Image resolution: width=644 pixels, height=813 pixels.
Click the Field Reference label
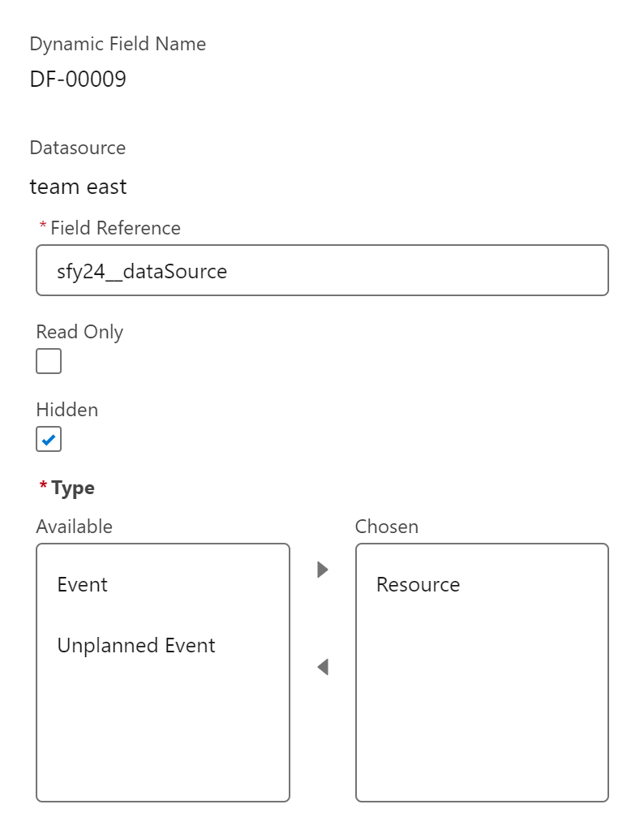(115, 228)
